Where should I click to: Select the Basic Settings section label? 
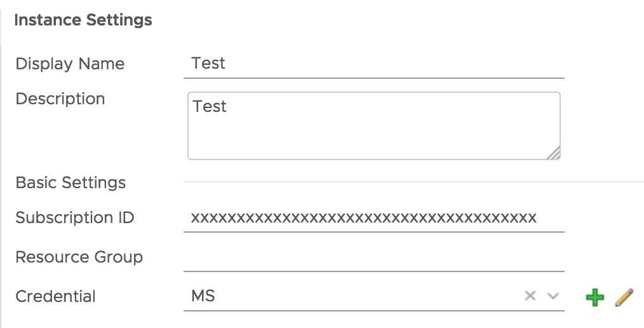point(70,183)
